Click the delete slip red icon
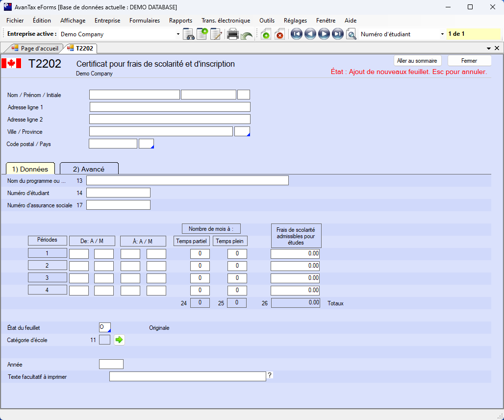The image size is (504, 420). point(279,34)
